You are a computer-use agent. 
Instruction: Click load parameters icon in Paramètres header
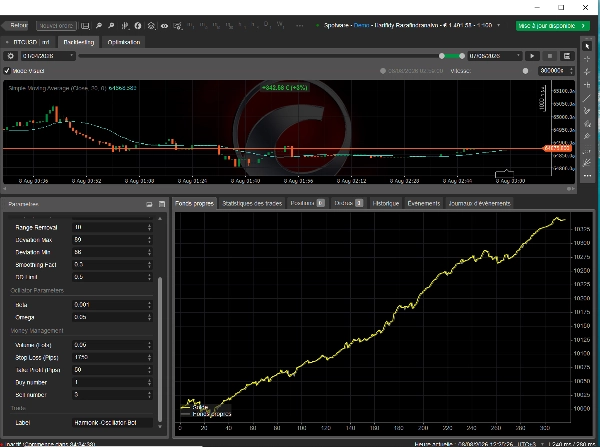click(149, 204)
